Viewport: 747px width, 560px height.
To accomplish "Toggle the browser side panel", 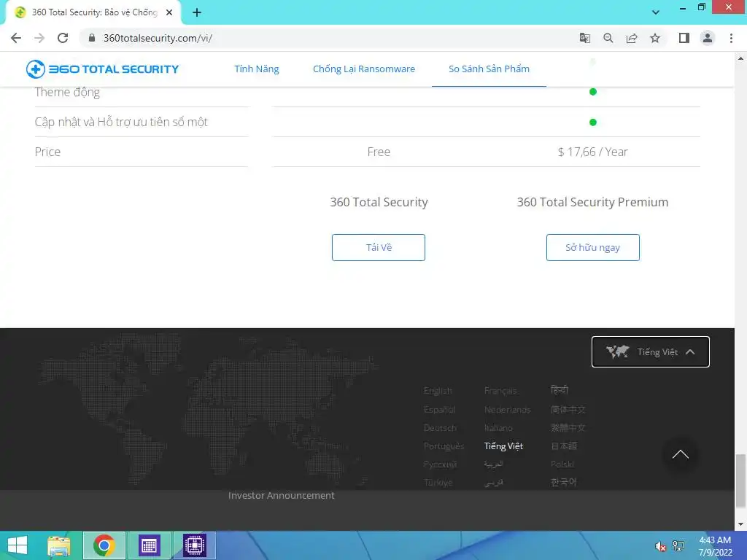I will pyautogui.click(x=684, y=38).
